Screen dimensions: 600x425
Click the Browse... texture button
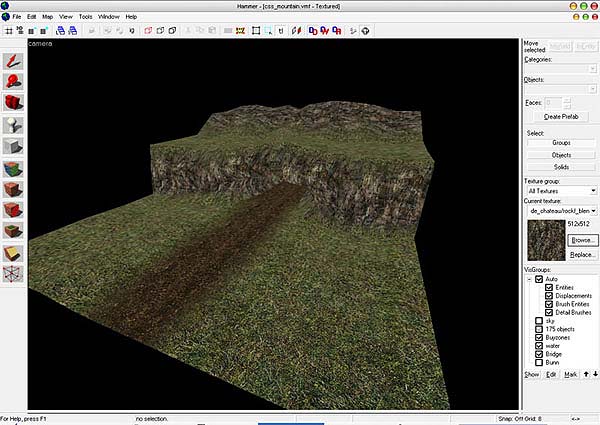582,241
